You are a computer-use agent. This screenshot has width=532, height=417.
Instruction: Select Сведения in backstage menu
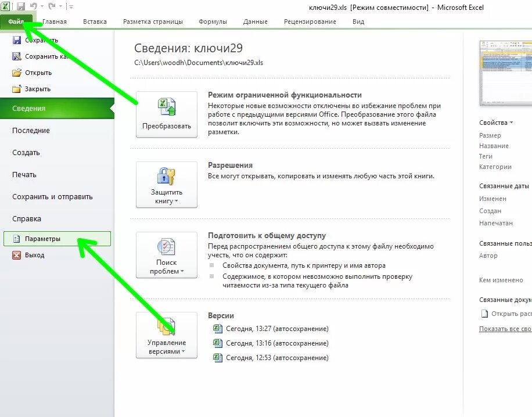click(x=57, y=108)
